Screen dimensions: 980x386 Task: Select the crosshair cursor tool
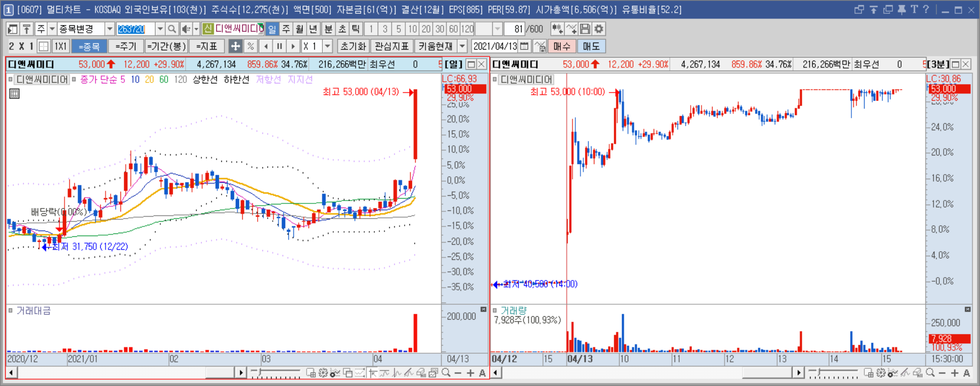coord(235,46)
